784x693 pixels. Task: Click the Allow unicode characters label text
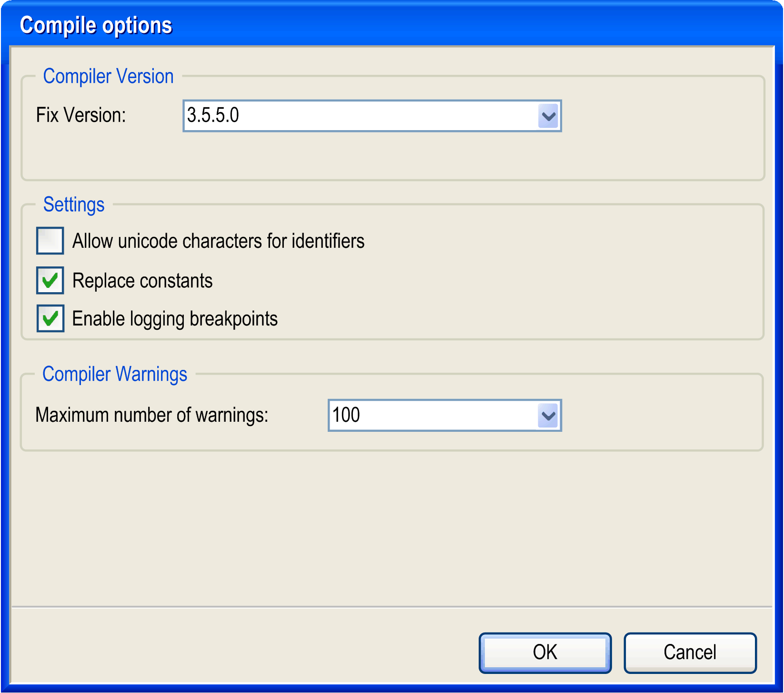click(218, 241)
